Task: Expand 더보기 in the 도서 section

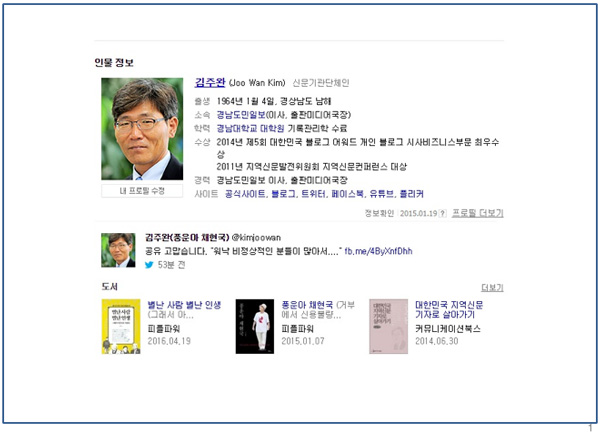Action: click(x=492, y=287)
